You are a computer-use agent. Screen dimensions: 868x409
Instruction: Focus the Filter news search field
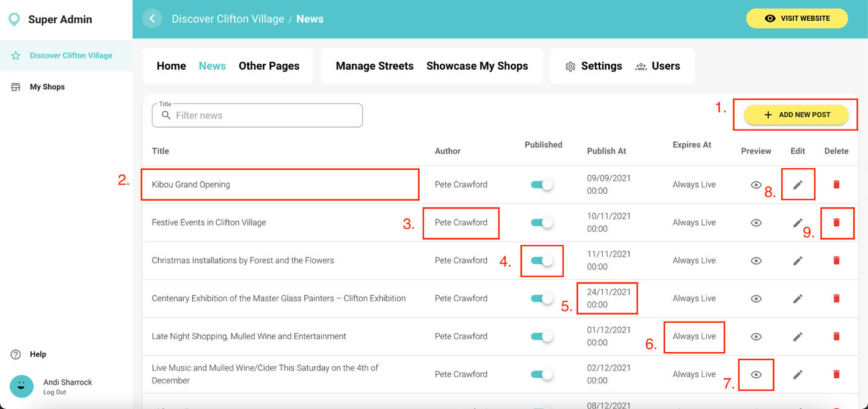[263, 116]
